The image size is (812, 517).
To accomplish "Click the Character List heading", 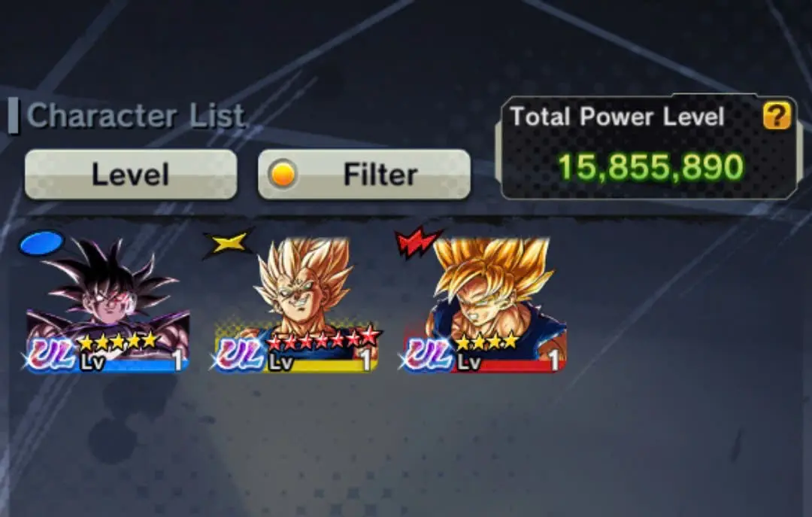I will tap(135, 115).
